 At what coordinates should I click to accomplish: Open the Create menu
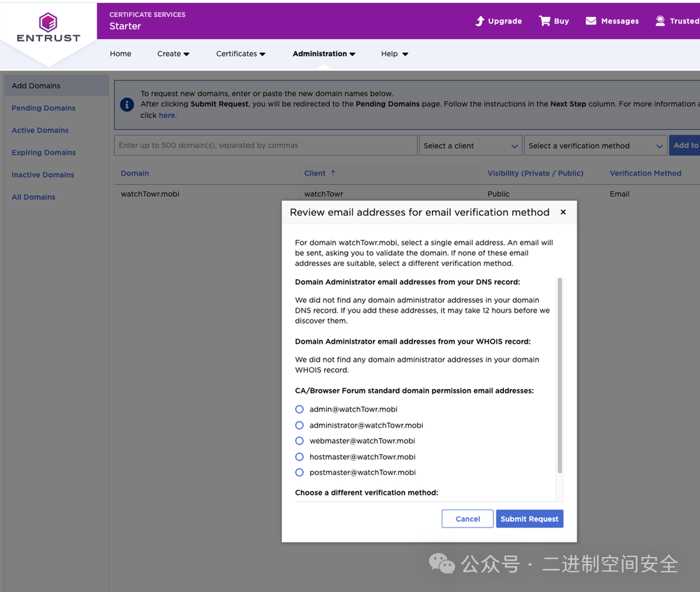point(173,53)
